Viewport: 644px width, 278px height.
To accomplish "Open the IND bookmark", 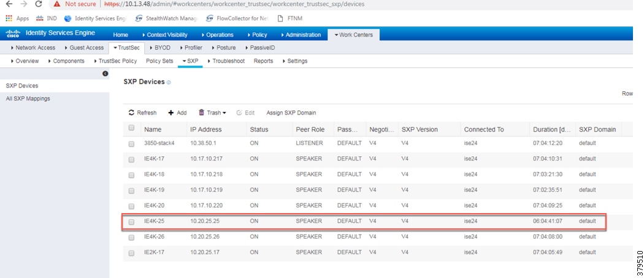I will pyautogui.click(x=47, y=18).
